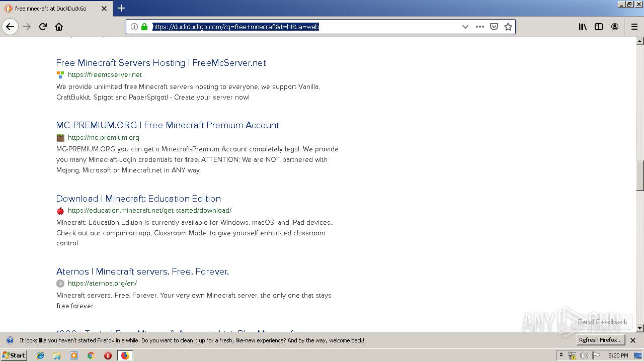Image resolution: width=644 pixels, height=362 pixels.
Task: Open the volume speaker tray icon
Action: 584,355
